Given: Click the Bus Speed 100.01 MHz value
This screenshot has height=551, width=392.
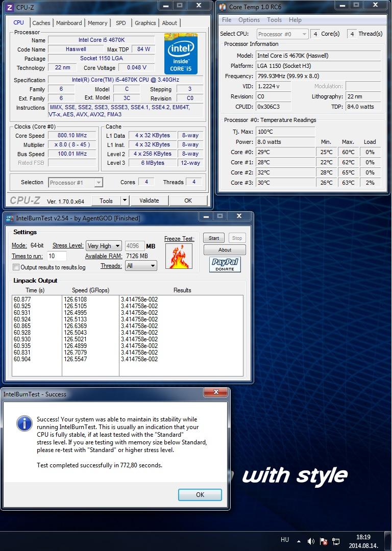Looking at the screenshot, I should click(72, 154).
